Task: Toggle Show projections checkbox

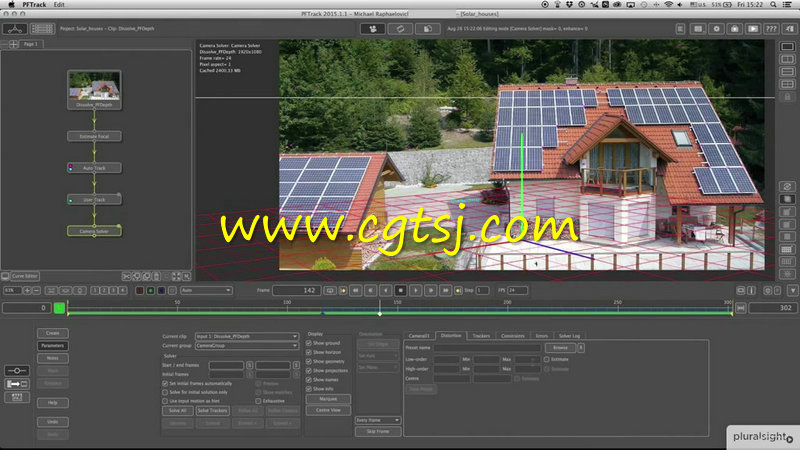Action: pos(309,371)
